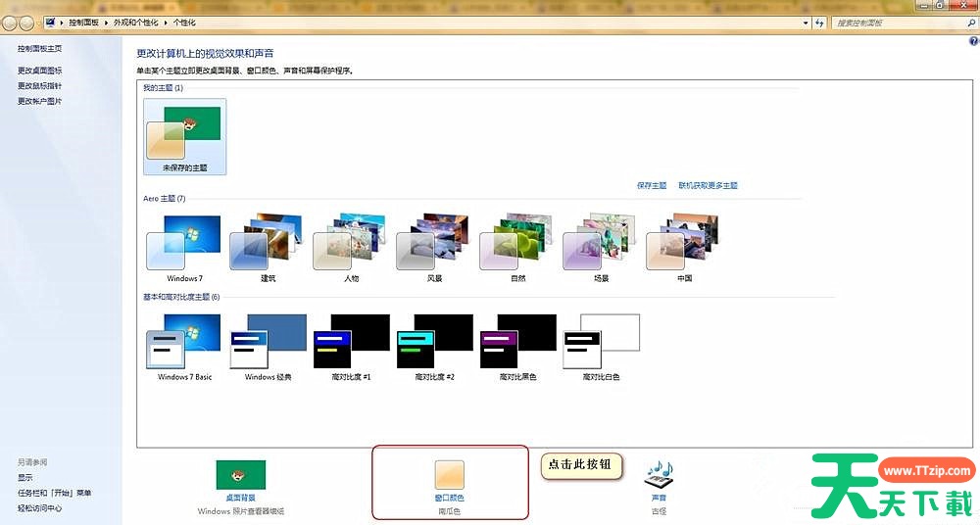Click 更改帐户图片 in the sidebar

(x=39, y=101)
